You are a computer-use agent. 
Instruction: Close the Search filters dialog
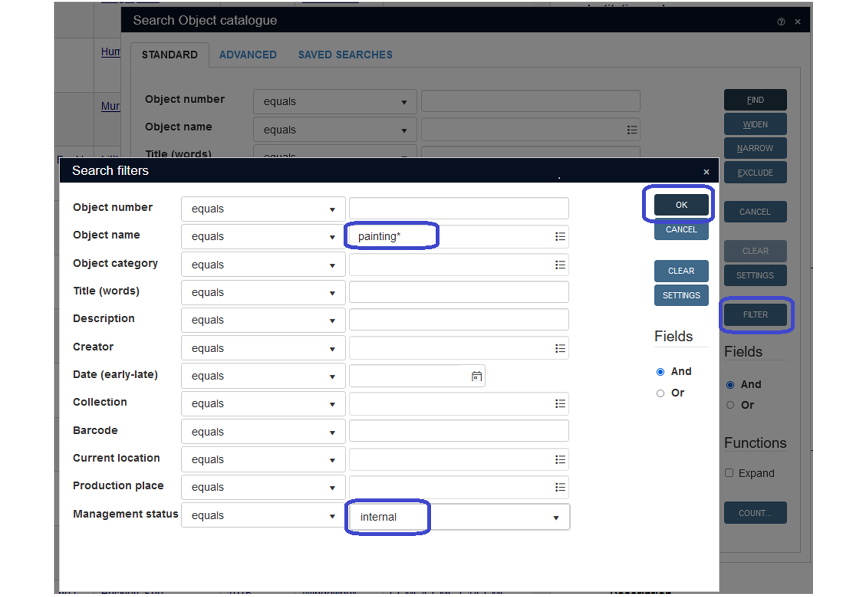tap(706, 172)
